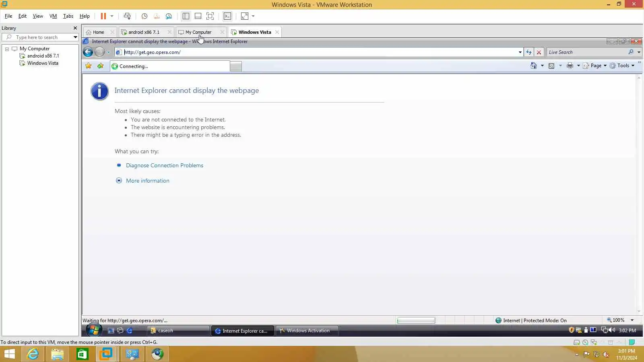The image size is (644, 362).
Task: Click the Vista volume tray icon
Action: 612,330
